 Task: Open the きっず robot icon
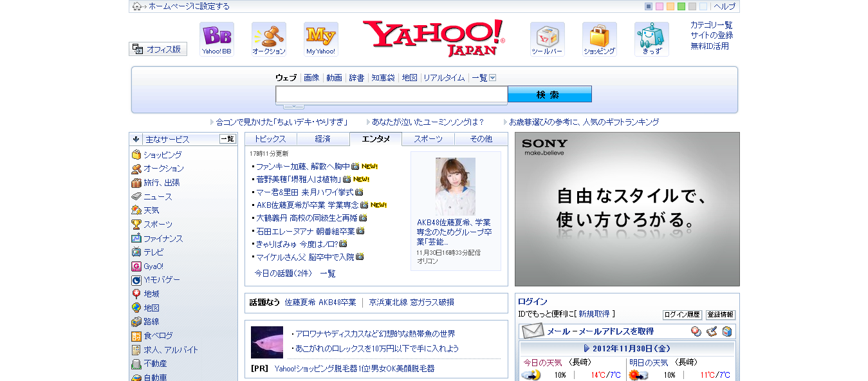pos(652,39)
